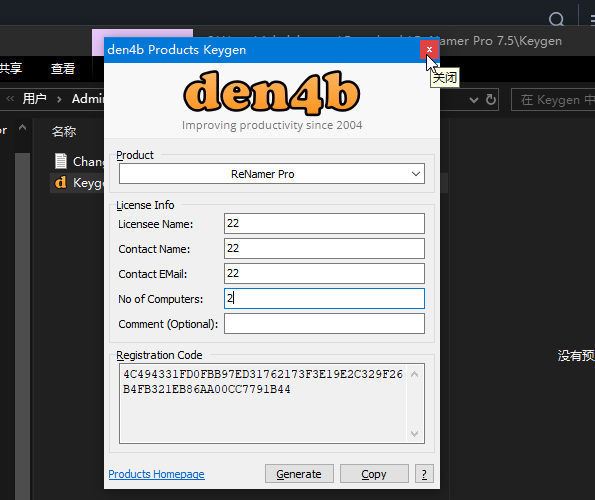Copy the registration code with Copy button
This screenshot has width=595, height=500.
374,474
